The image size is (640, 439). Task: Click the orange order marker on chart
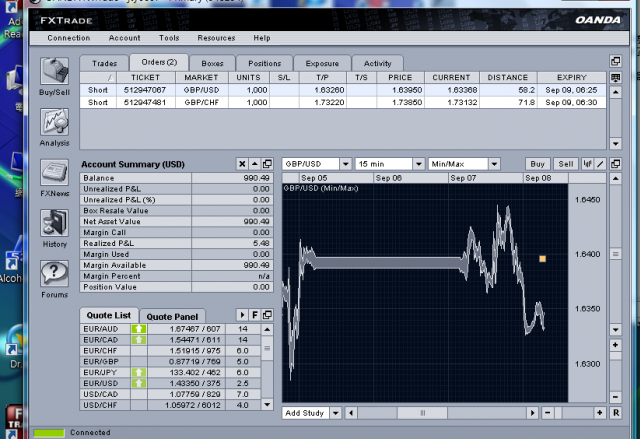coord(542,259)
